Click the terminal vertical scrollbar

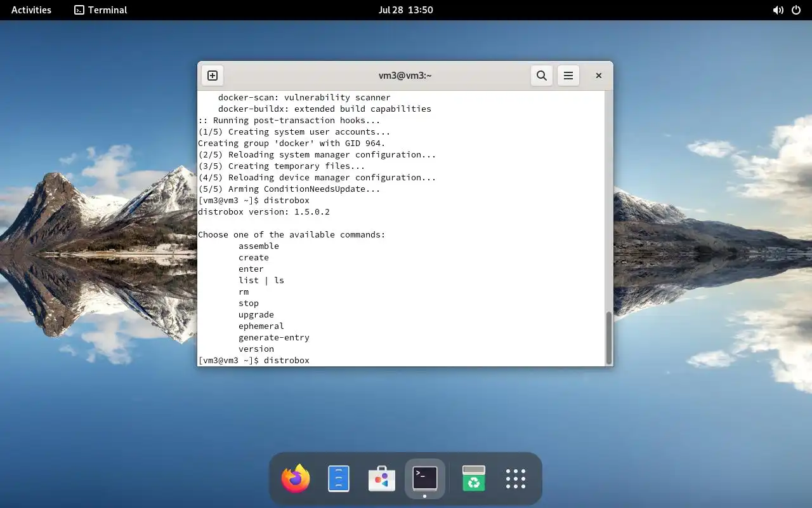[x=609, y=338]
